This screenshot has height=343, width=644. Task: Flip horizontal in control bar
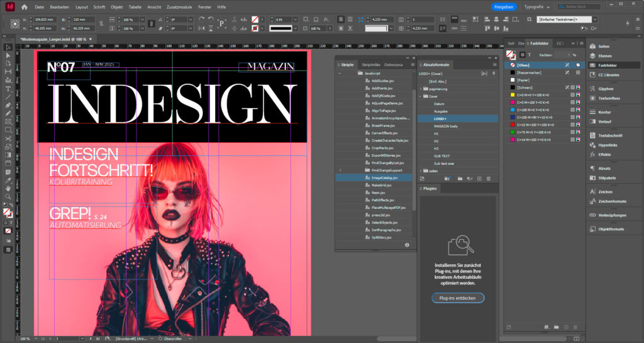click(202, 28)
